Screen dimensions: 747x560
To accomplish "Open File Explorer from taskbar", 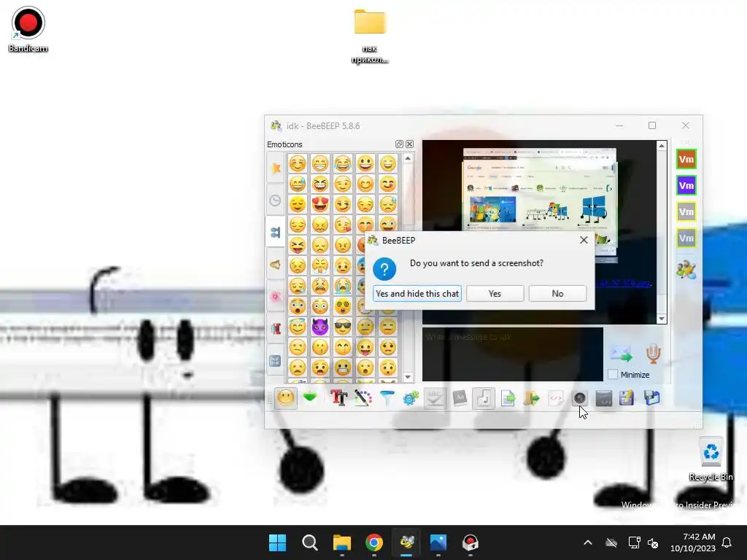I will 341,542.
